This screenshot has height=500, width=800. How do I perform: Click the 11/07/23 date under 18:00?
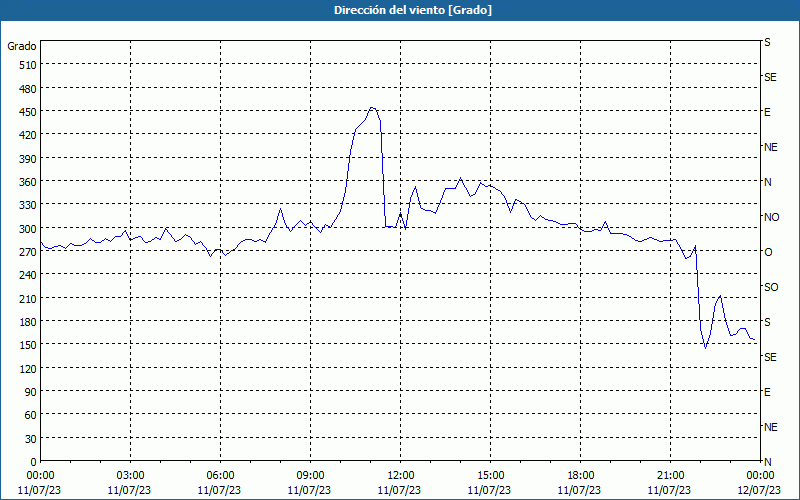click(580, 490)
